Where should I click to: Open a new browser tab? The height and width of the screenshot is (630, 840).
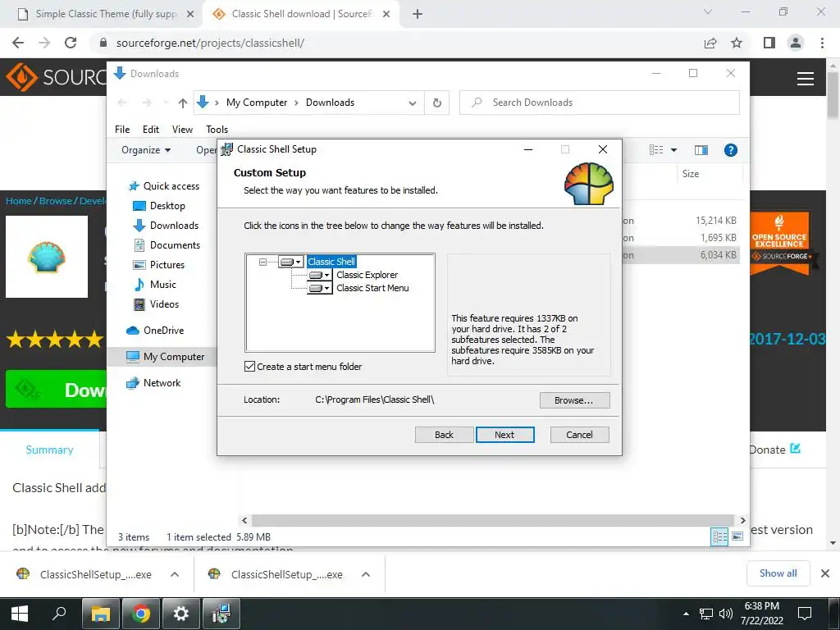(x=418, y=14)
